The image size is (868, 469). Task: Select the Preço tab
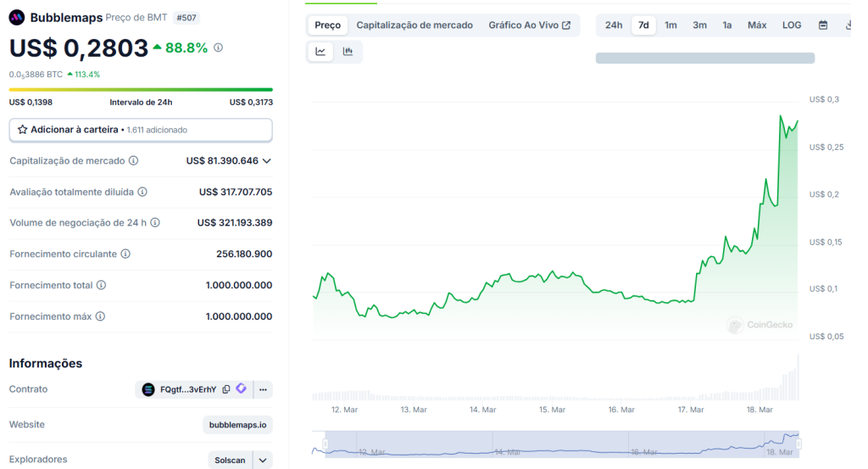pos(328,25)
